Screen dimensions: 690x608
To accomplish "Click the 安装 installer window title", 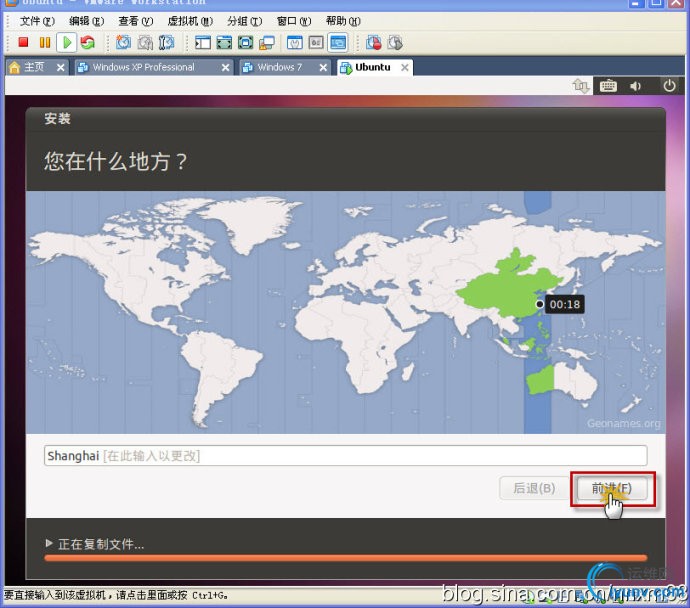I will [x=57, y=119].
